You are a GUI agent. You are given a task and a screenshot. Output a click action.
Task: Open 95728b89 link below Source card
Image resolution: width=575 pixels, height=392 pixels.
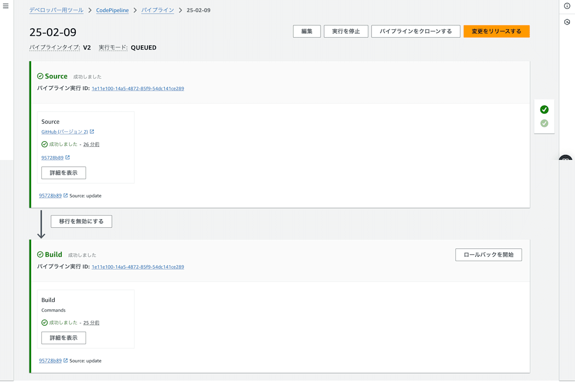pyautogui.click(x=50, y=195)
